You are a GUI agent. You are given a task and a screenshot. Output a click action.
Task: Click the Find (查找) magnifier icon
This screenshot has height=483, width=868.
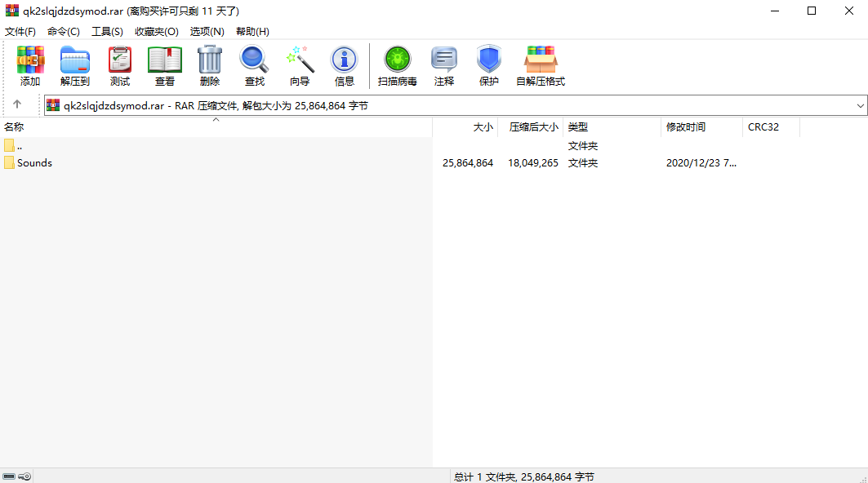tap(254, 60)
